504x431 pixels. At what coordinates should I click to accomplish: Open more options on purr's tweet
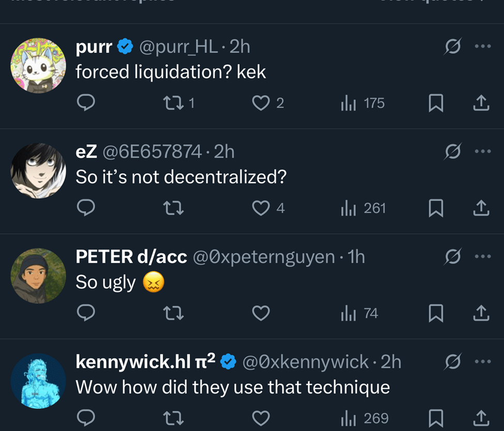(482, 47)
